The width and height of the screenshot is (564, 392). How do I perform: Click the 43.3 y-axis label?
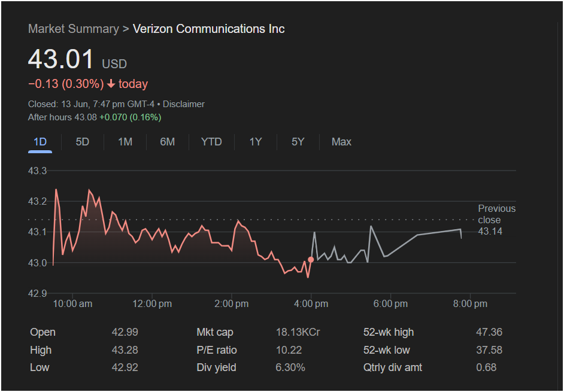37,171
